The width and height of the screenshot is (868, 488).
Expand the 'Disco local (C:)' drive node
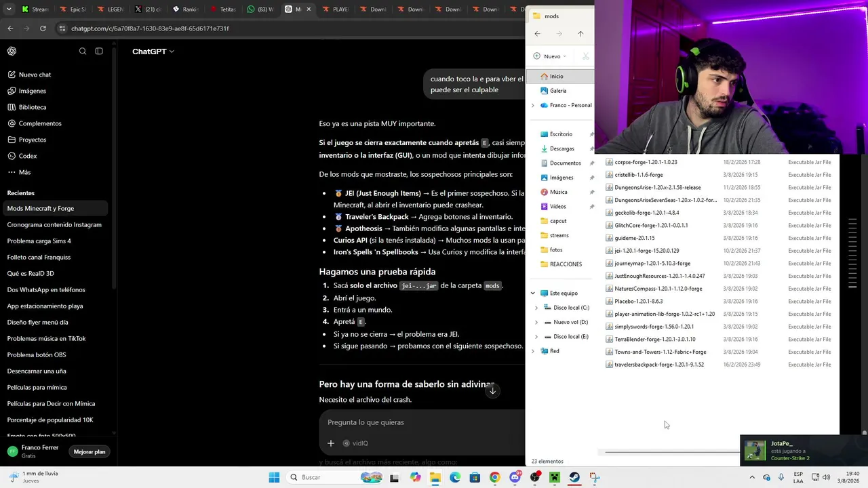click(536, 308)
